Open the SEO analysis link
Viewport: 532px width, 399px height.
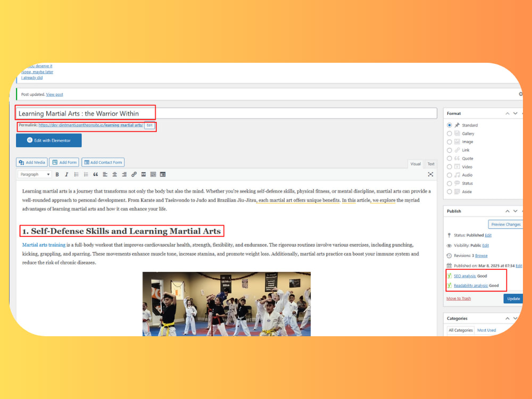465,276
